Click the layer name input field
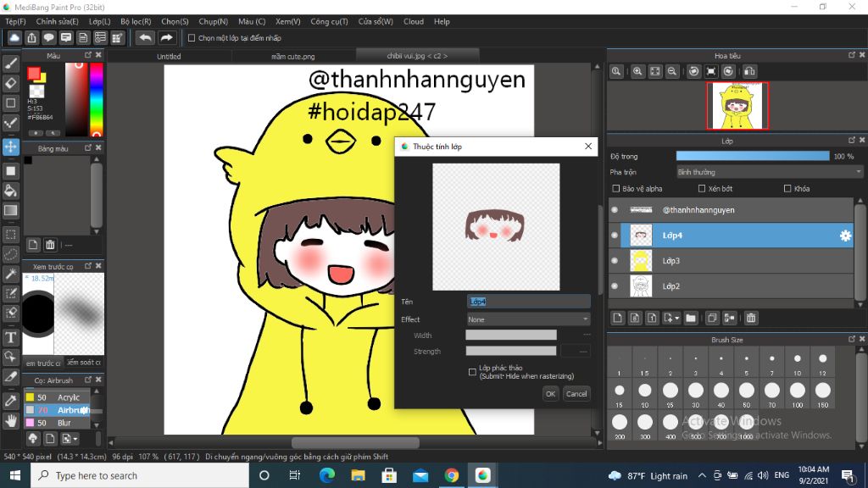The width and height of the screenshot is (868, 488). pyautogui.click(x=528, y=302)
